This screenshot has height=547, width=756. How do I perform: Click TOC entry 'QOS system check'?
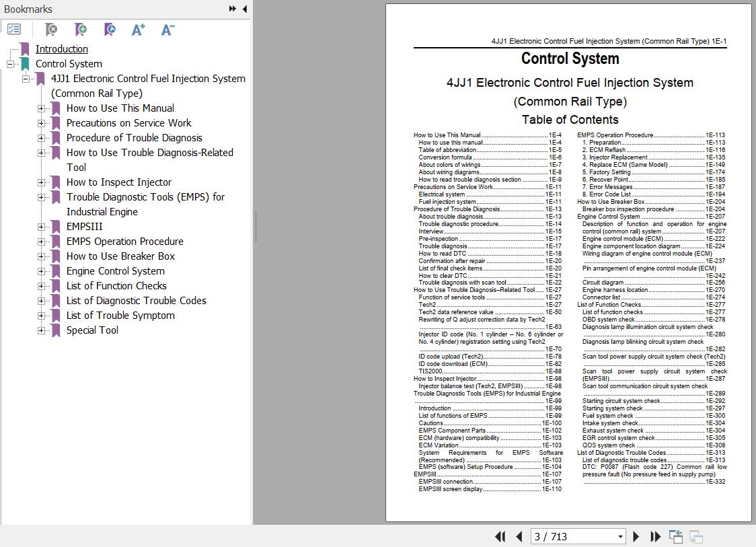[x=654, y=445]
